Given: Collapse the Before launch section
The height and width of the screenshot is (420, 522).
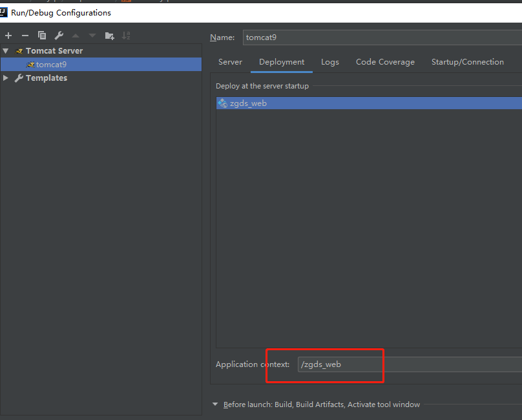Looking at the screenshot, I should tap(215, 404).
